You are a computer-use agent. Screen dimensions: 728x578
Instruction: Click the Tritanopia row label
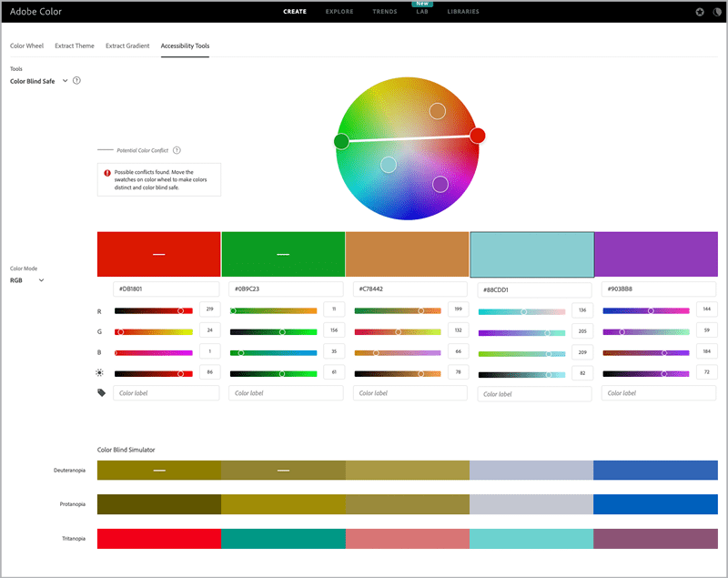coord(74,539)
